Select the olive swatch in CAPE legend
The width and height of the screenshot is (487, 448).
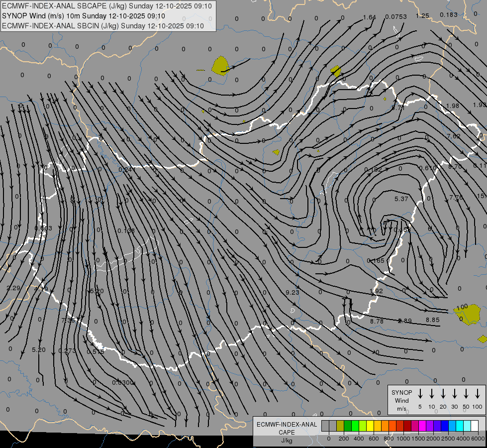tap(340, 426)
